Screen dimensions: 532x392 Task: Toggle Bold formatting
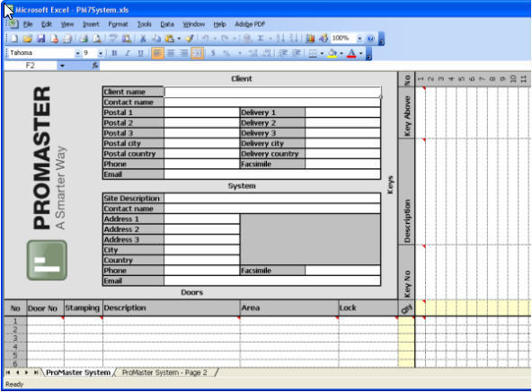114,53
